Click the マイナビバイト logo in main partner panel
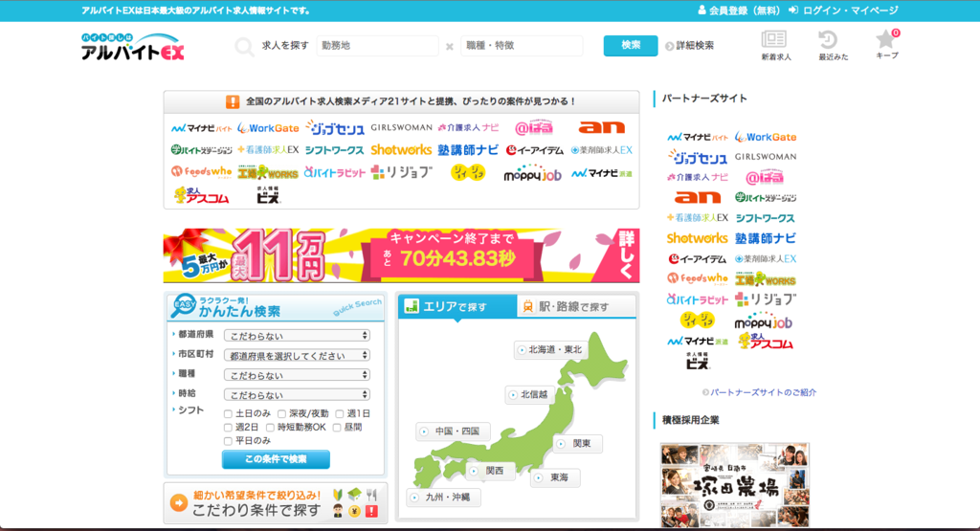 201,128
